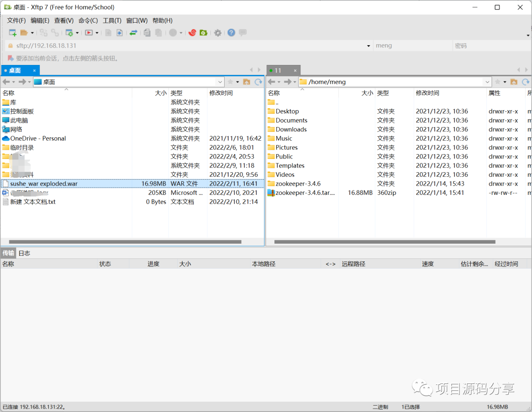This screenshot has width=532, height=412.
Task: Sort local files by 修改时间 column
Action: pos(235,93)
